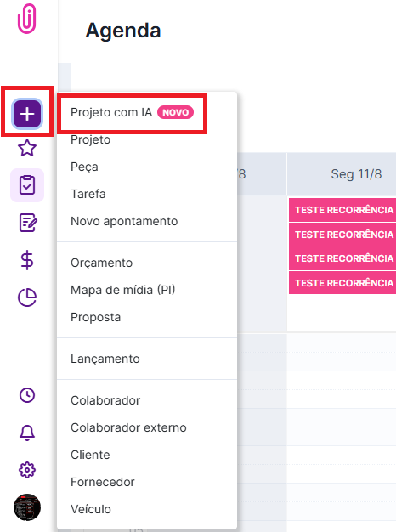Click the pink paperclip logo
Screen dimensions: 396x532
27,19
